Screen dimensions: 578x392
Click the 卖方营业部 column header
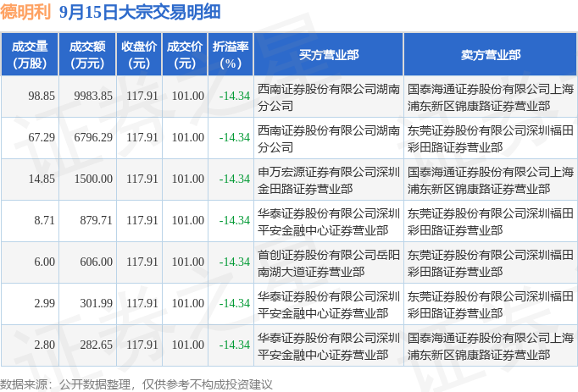(x=491, y=55)
